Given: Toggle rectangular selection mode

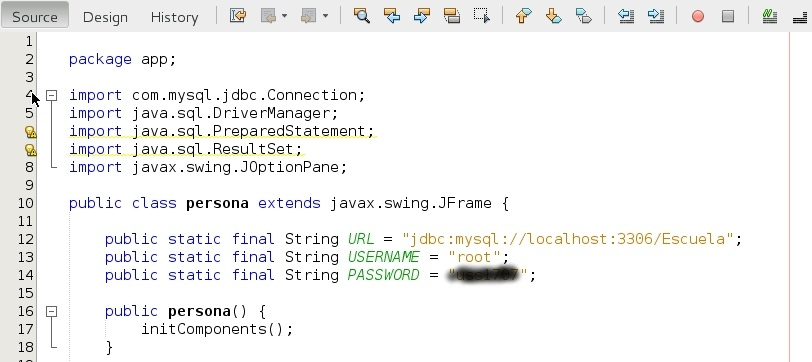Looking at the screenshot, I should click(482, 16).
